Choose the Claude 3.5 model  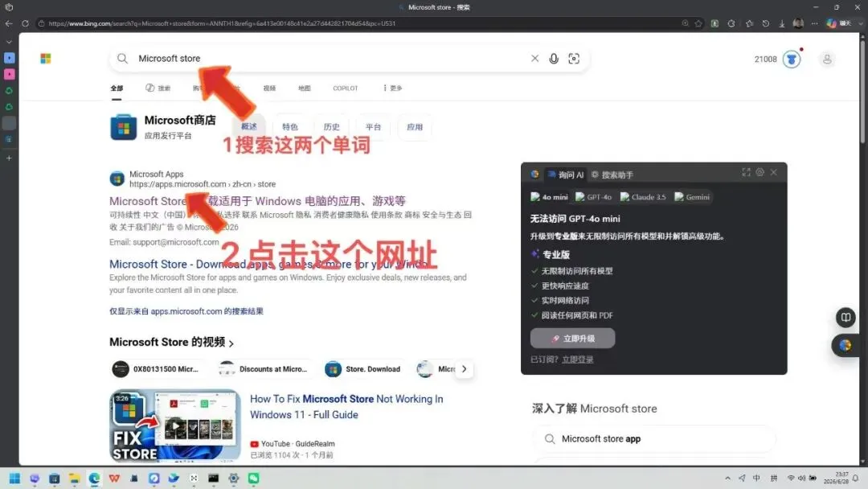tap(643, 197)
